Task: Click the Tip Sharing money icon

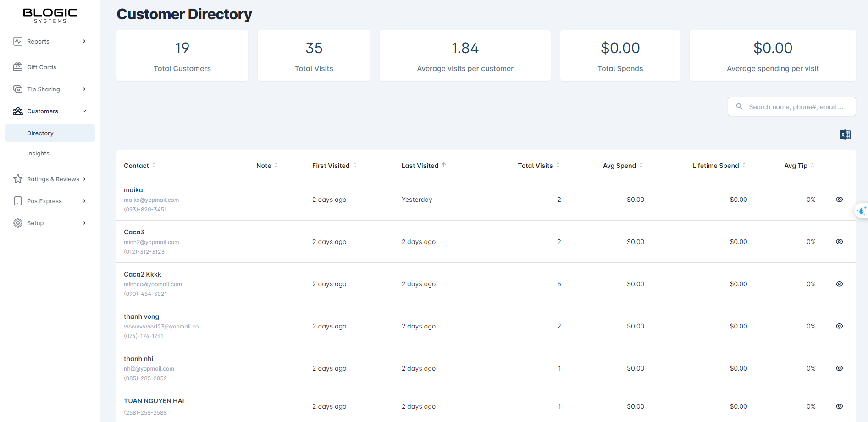Action: tap(18, 89)
